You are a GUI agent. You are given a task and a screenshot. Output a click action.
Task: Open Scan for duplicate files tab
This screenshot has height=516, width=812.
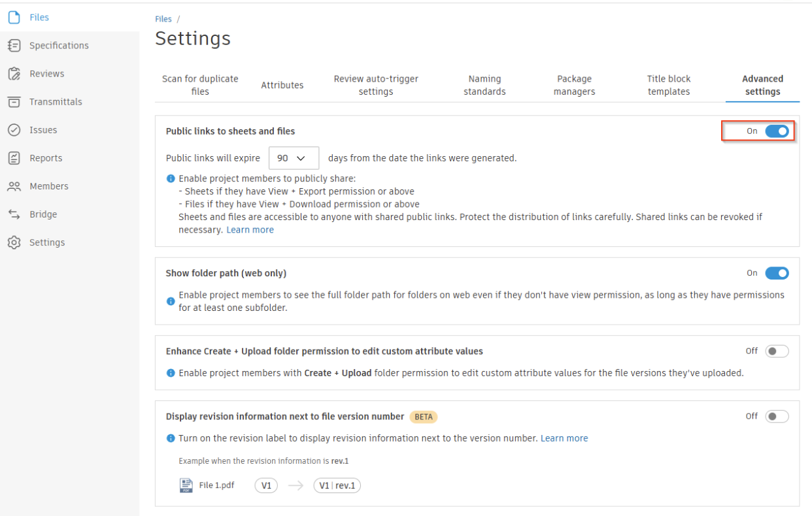pos(200,85)
